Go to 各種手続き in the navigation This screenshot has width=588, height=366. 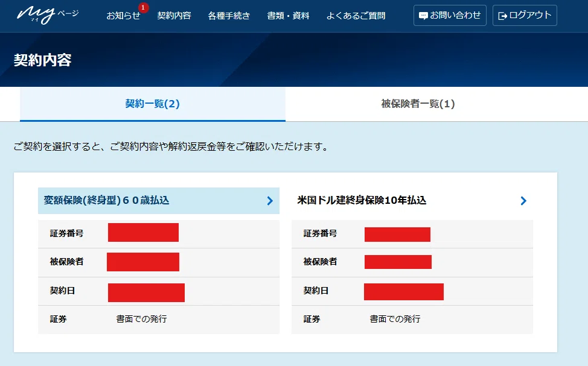tap(229, 16)
